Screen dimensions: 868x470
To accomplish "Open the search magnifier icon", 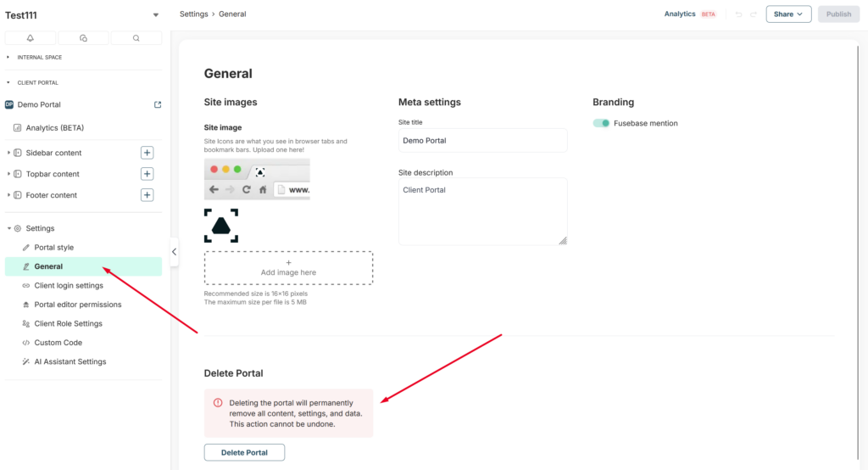I will coord(136,38).
